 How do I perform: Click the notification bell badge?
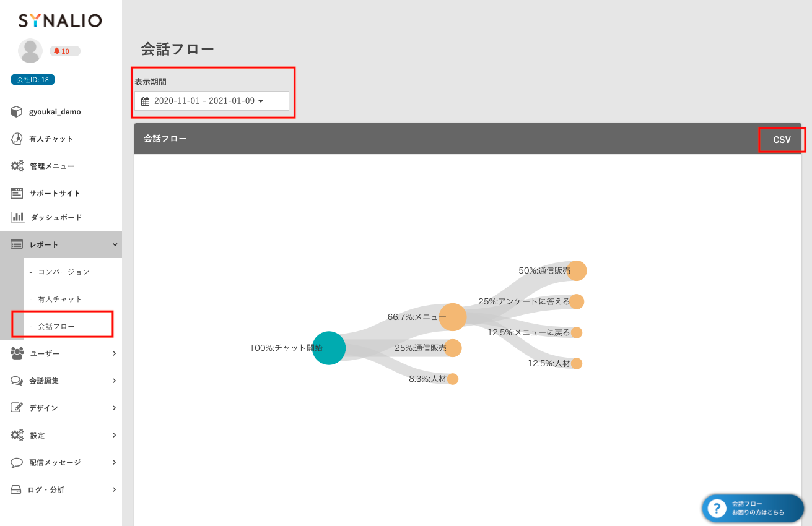tap(64, 51)
